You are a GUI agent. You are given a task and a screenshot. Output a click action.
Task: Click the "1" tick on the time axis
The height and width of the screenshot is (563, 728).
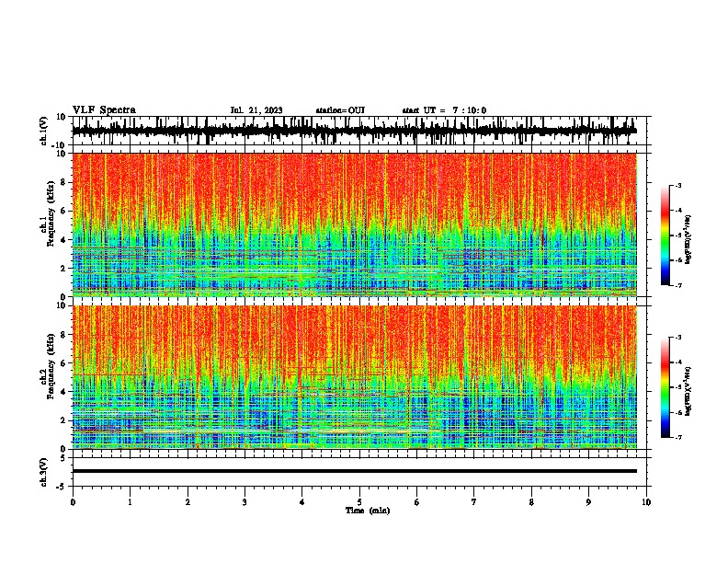130,502
